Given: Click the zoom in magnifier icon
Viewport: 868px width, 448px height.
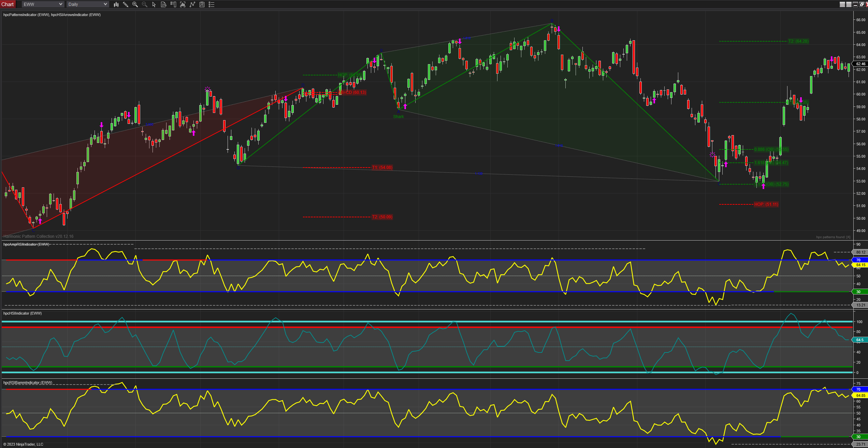Looking at the screenshot, I should click(135, 4).
